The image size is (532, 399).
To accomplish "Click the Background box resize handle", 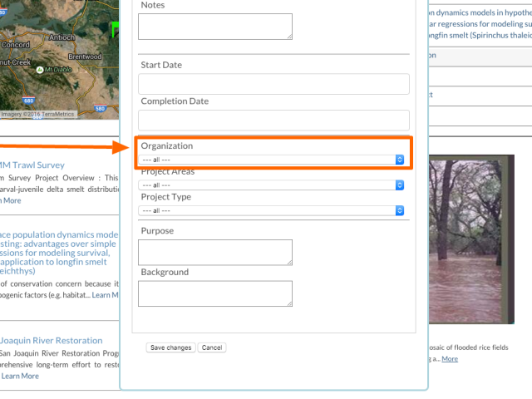I will (289, 303).
